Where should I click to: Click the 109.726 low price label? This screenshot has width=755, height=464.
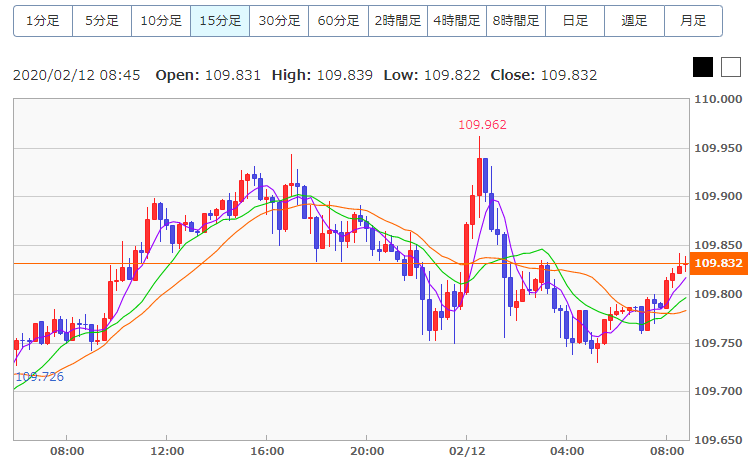point(39,376)
